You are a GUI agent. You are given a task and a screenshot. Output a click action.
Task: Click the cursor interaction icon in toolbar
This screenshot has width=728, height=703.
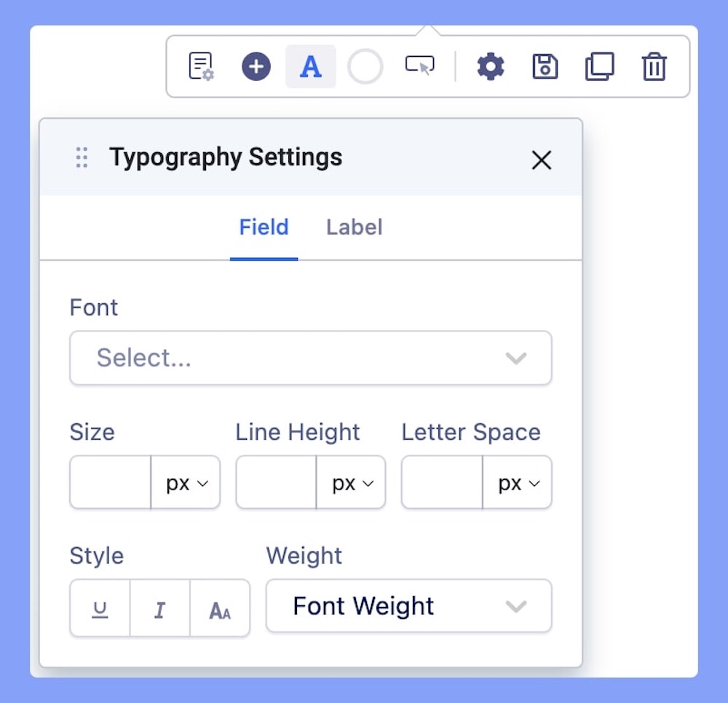tap(419, 66)
